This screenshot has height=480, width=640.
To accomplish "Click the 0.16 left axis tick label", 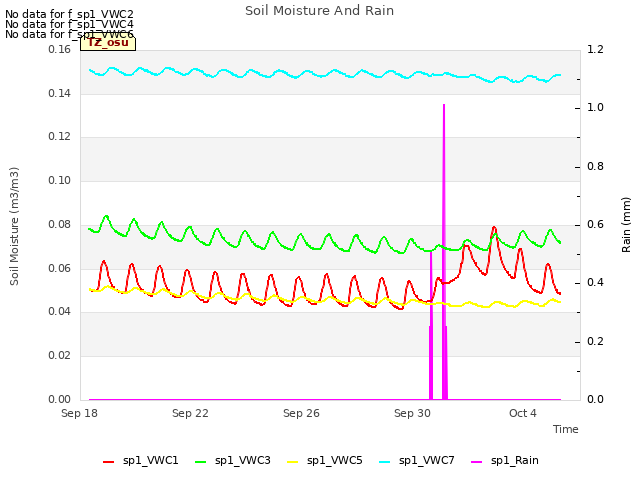I will (x=60, y=49).
